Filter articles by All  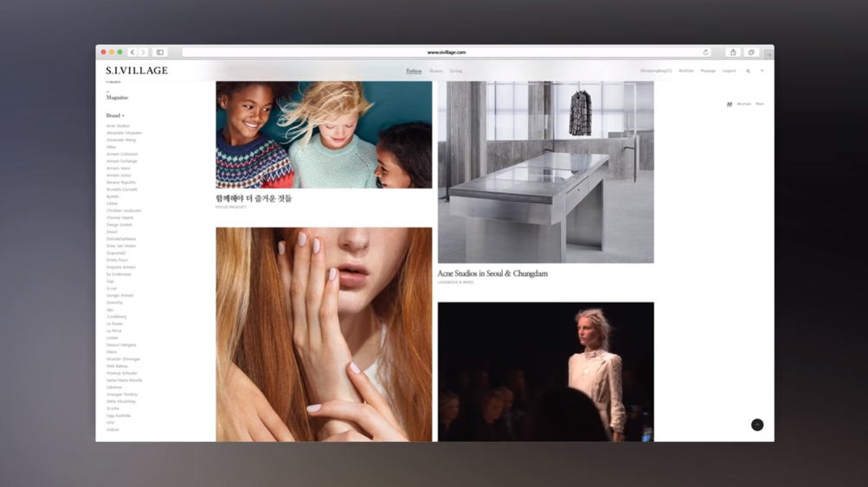[x=729, y=104]
